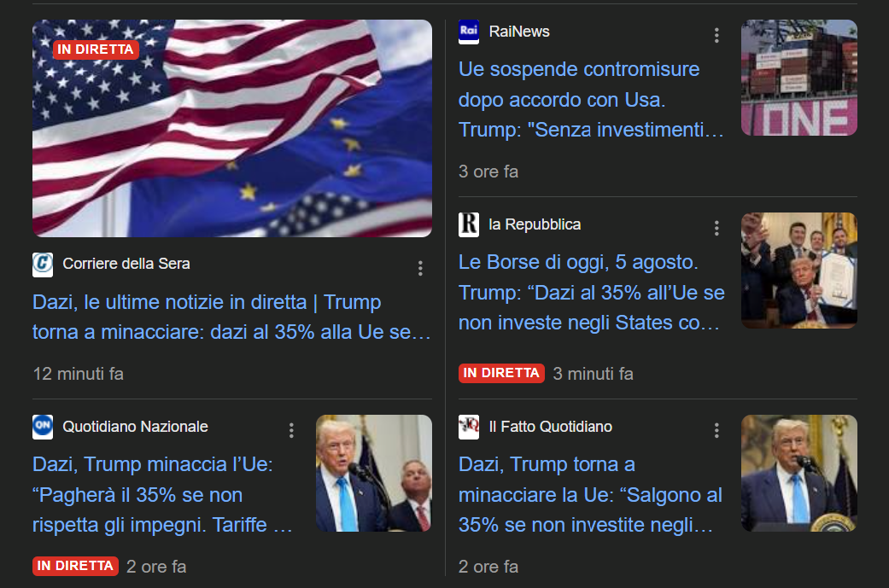This screenshot has width=889, height=588.
Task: Click the Corriere della Sera source logo
Action: (x=43, y=265)
